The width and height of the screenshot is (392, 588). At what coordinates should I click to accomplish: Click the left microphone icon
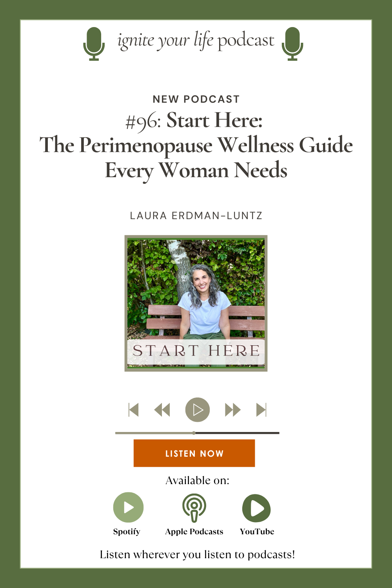click(94, 44)
